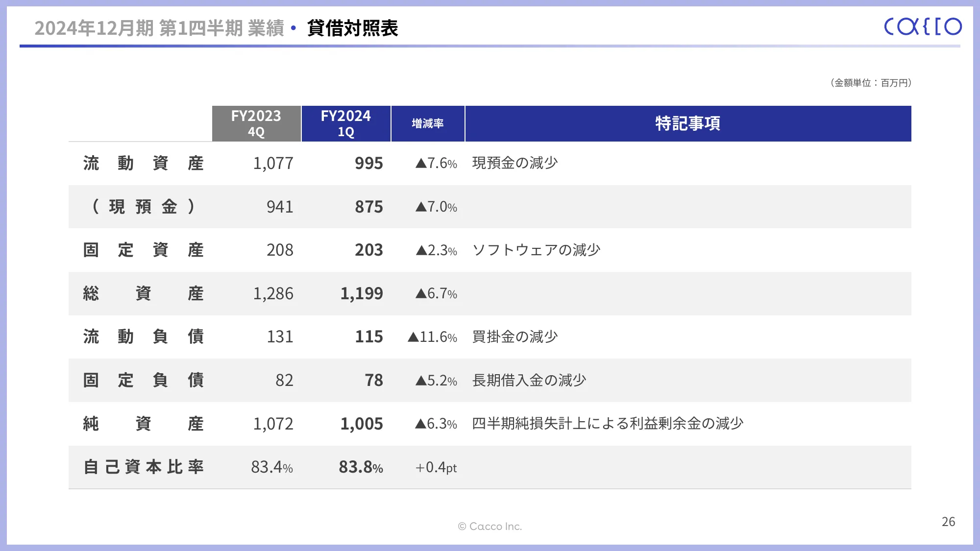The height and width of the screenshot is (551, 980).
Task: Click the value 1,286
Action: tap(273, 293)
